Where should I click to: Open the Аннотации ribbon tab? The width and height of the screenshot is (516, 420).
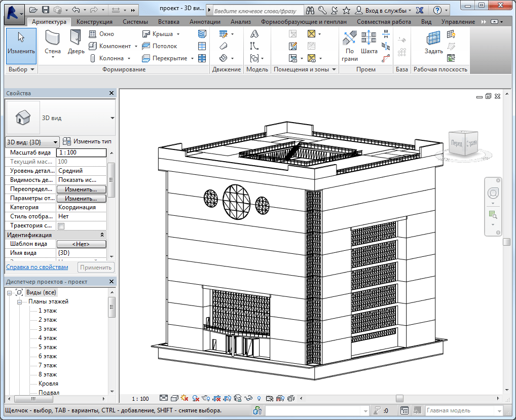coord(205,22)
